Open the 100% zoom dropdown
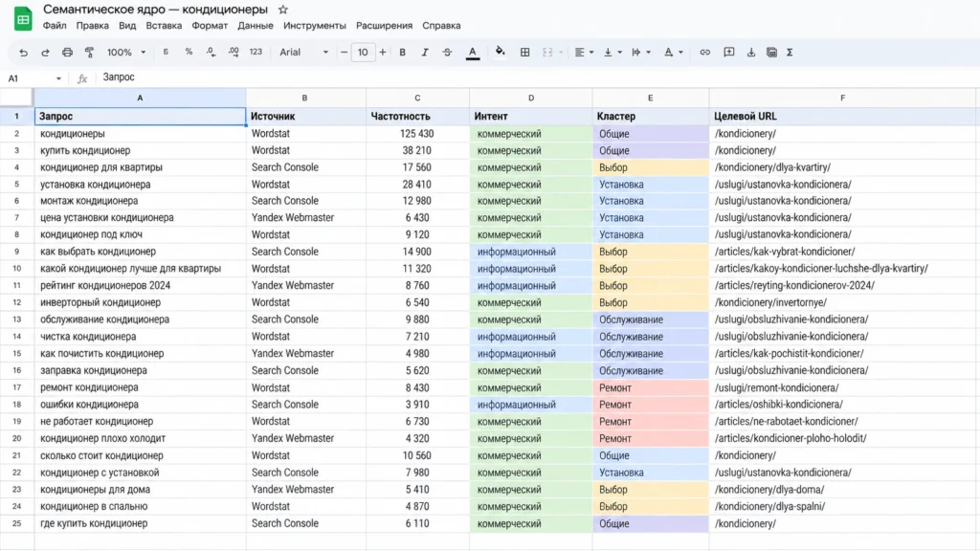 [x=125, y=53]
